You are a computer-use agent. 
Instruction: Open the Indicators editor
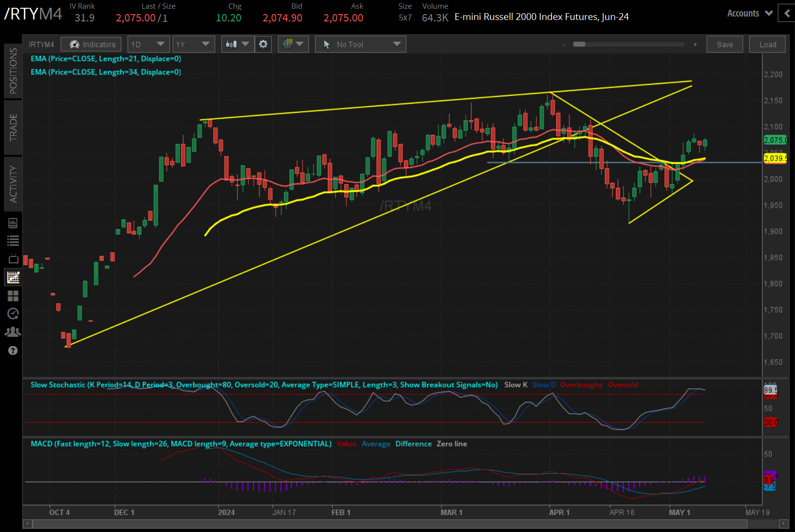(91, 44)
